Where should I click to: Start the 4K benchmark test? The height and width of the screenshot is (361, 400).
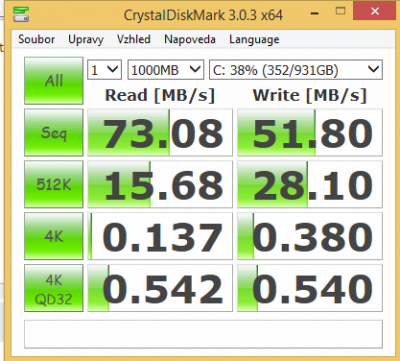click(x=54, y=236)
